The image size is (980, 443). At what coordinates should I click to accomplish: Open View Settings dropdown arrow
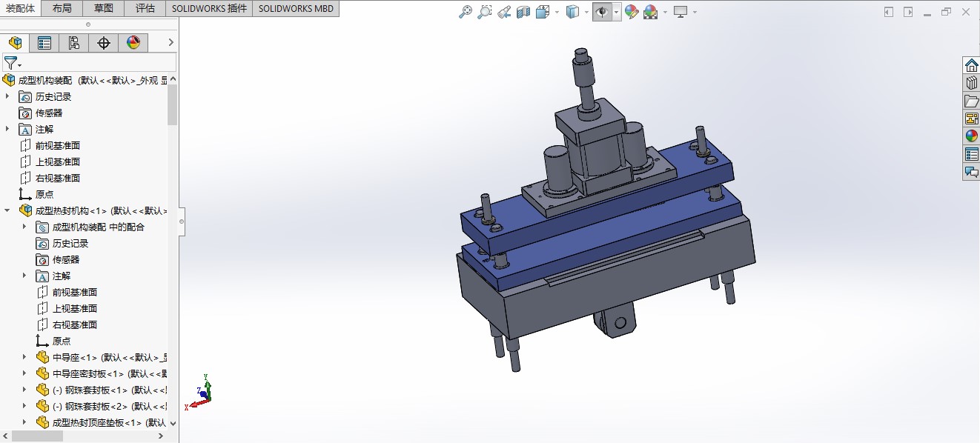coord(695,13)
